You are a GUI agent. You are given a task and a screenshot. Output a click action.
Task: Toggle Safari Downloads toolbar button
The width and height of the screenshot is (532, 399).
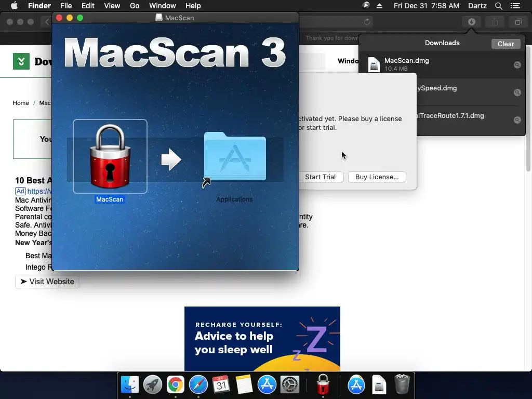472,22
